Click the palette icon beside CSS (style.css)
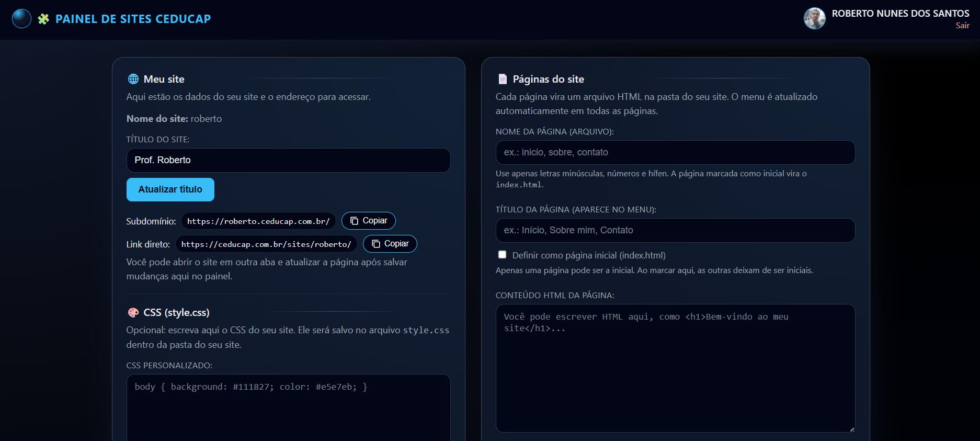Screen dimensions: 980x441 point(133,312)
